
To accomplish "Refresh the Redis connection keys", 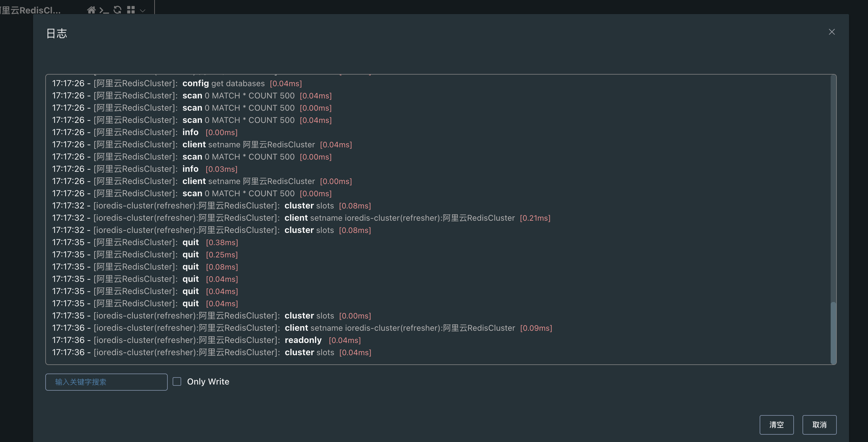I will [x=117, y=10].
